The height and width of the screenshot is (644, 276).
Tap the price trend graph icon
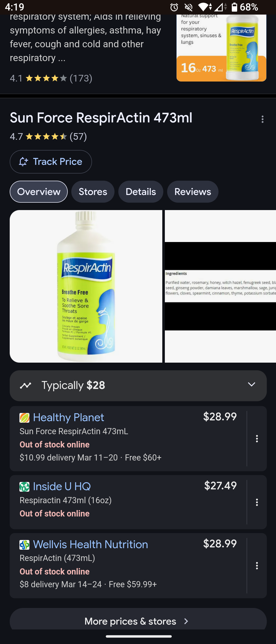pyautogui.click(x=26, y=385)
